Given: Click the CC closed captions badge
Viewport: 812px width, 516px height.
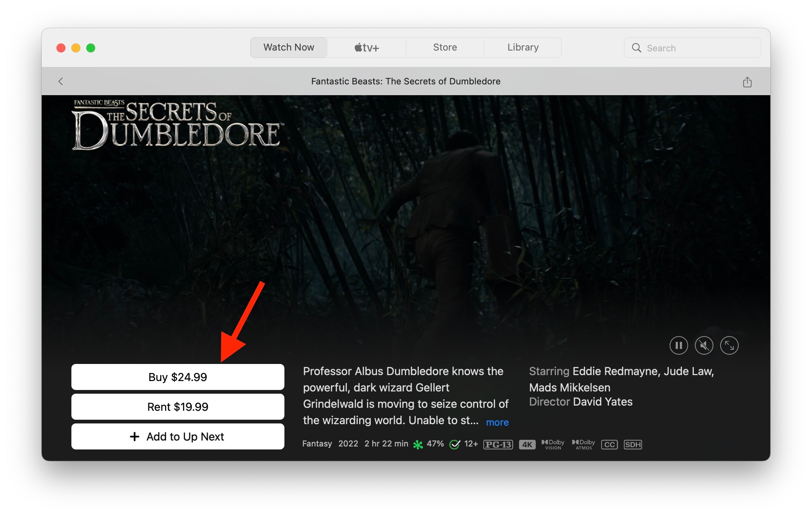Looking at the screenshot, I should (609, 445).
